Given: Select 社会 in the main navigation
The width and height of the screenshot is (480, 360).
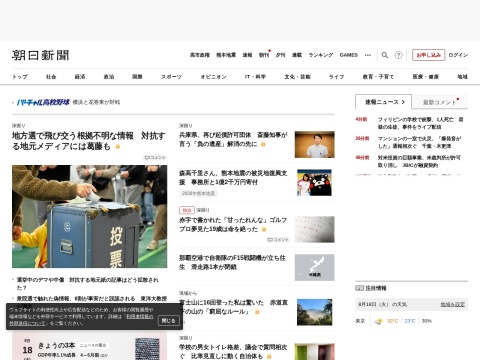Looking at the screenshot, I should coord(51,77).
